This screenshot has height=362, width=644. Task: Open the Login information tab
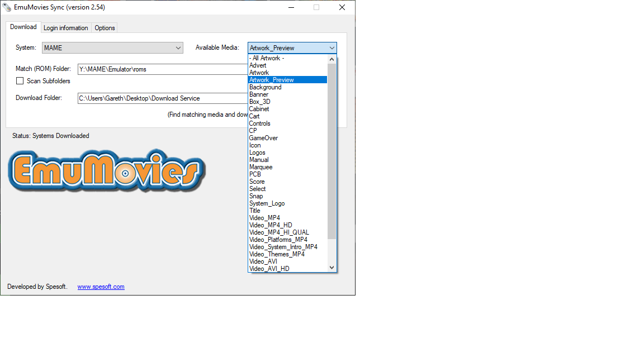(x=66, y=28)
